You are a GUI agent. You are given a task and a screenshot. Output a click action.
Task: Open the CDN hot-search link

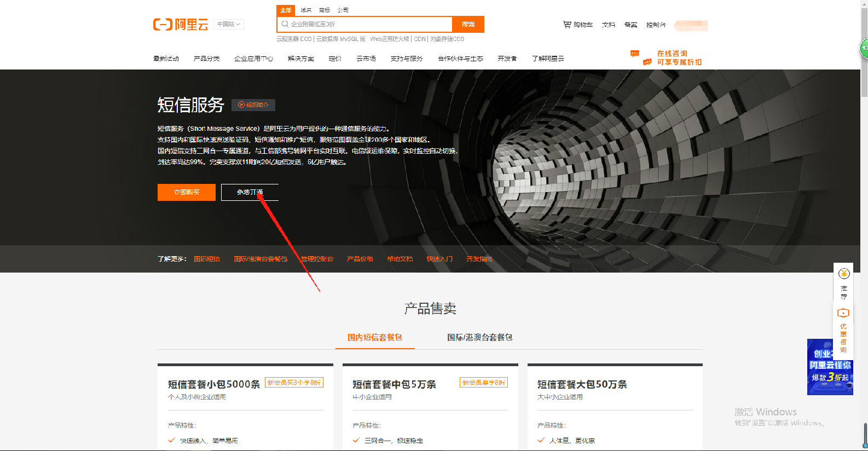(420, 39)
